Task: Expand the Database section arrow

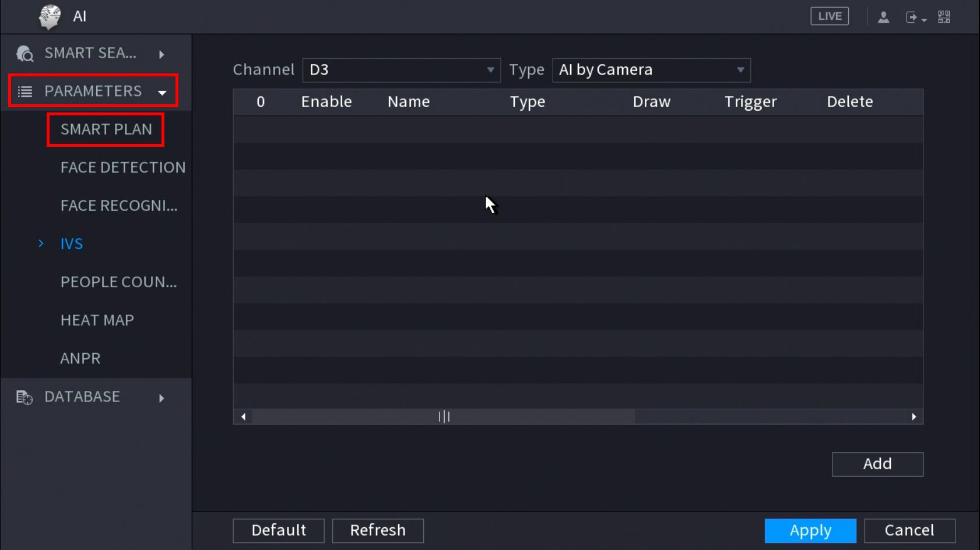Action: (161, 398)
